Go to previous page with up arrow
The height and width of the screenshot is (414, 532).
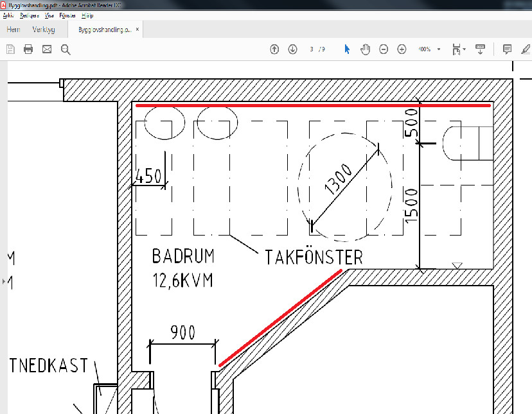point(274,49)
